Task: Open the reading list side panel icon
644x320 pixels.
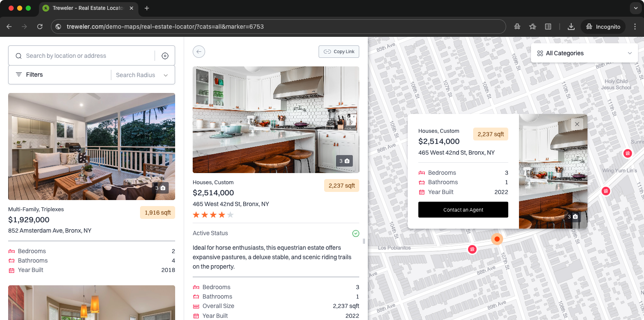Action: click(548, 27)
